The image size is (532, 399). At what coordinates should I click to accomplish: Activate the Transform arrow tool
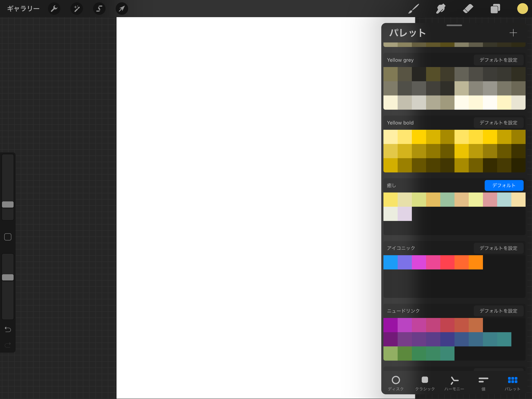click(122, 9)
